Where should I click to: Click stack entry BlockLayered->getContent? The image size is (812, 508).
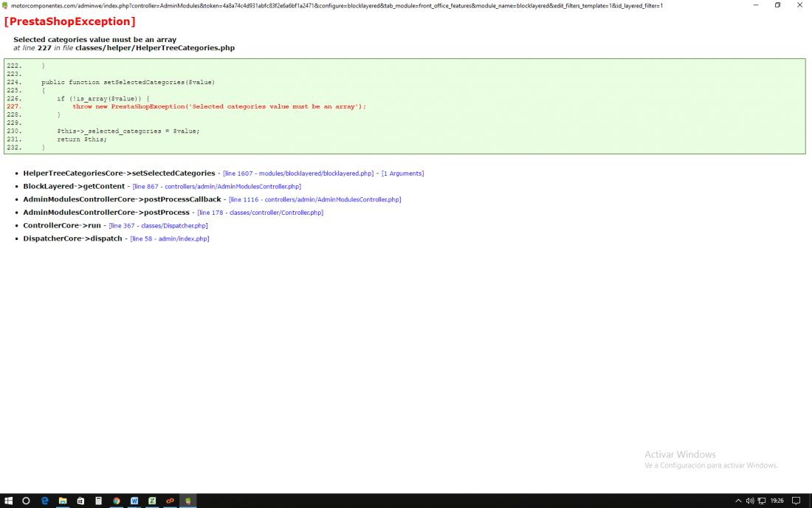click(74, 186)
